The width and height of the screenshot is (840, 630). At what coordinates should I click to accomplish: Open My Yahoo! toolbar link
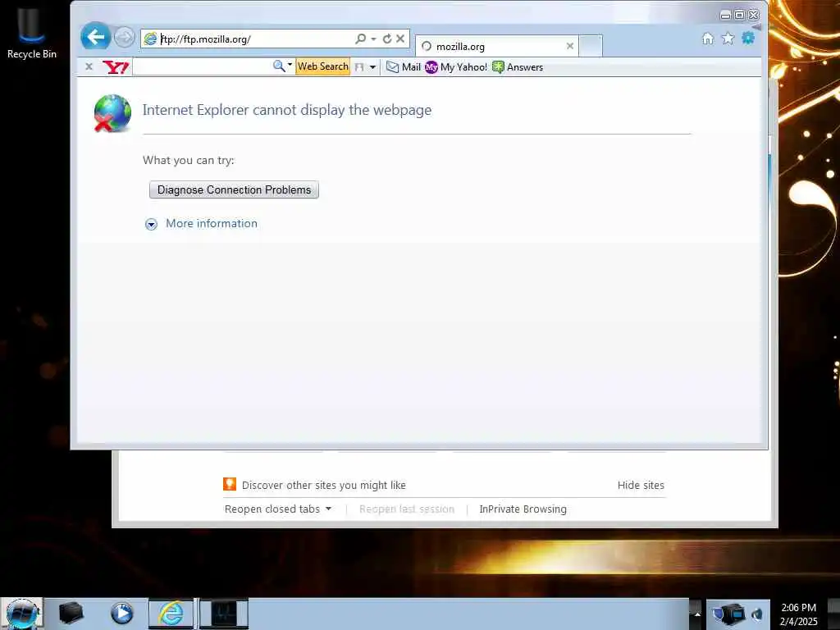click(456, 67)
